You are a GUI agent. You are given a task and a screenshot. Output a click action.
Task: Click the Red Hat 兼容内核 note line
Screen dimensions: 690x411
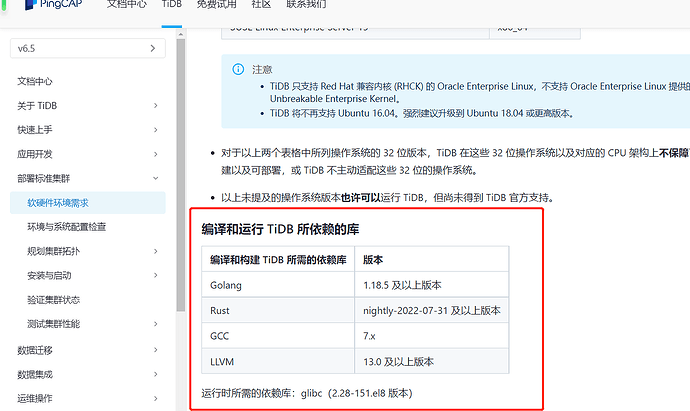tap(480, 92)
